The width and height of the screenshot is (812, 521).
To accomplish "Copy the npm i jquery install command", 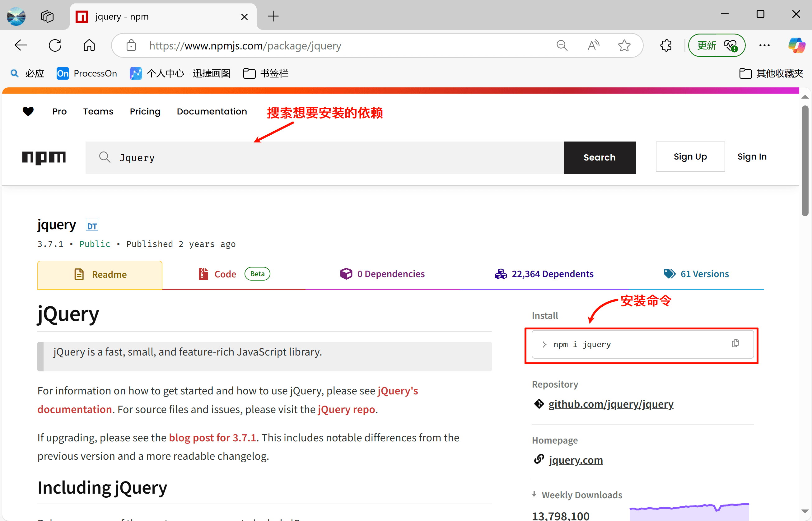I will 735,344.
